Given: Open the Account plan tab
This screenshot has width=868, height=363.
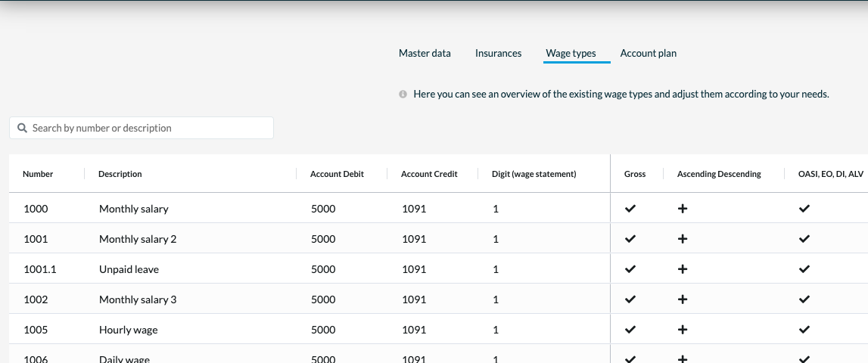Looking at the screenshot, I should pyautogui.click(x=649, y=53).
